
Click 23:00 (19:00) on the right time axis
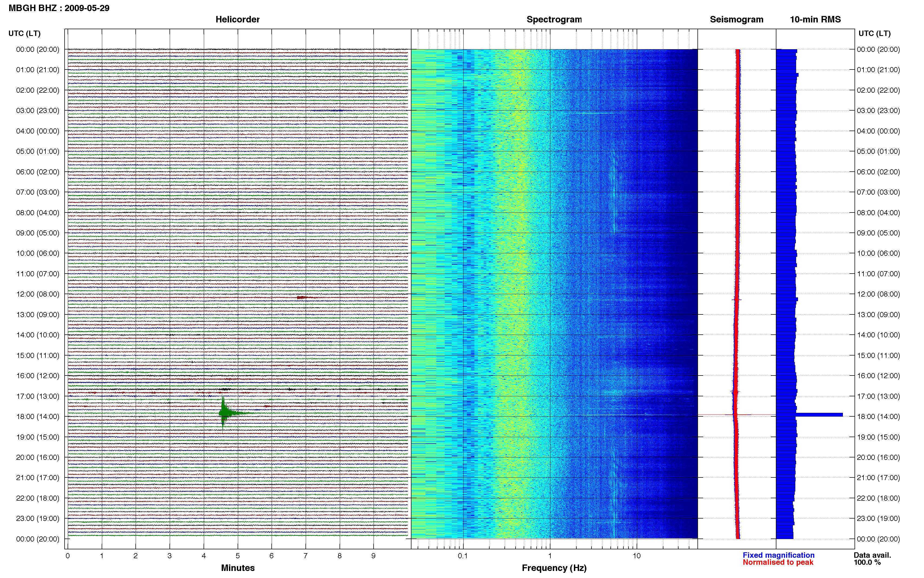coord(878,518)
